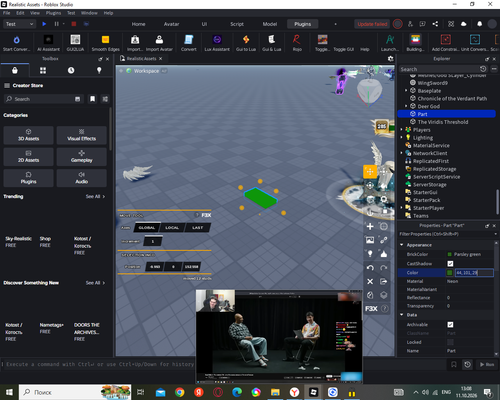Click the AI Assistant plugin icon
The width and height of the screenshot is (500, 400).
coord(48,40)
